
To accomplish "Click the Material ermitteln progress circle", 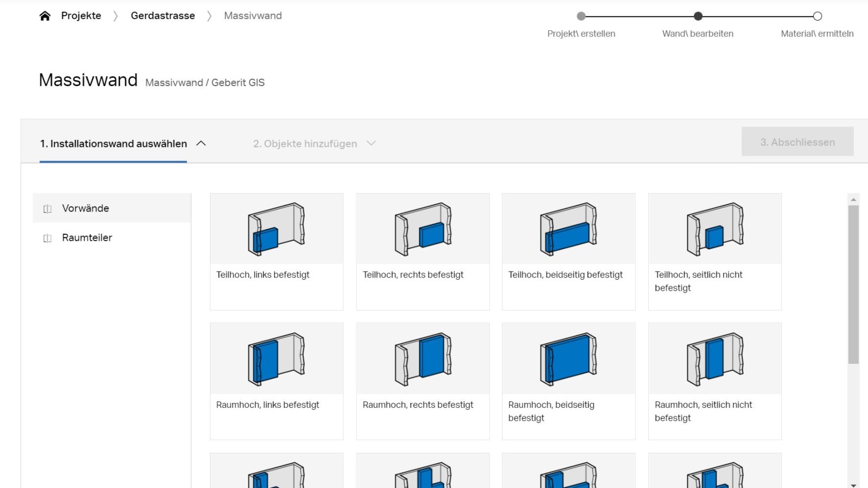I will 818,16.
